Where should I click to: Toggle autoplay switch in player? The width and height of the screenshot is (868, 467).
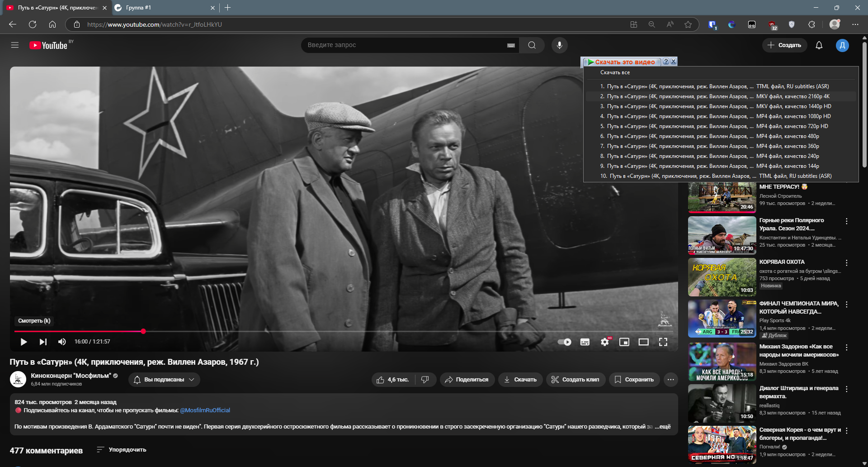564,342
